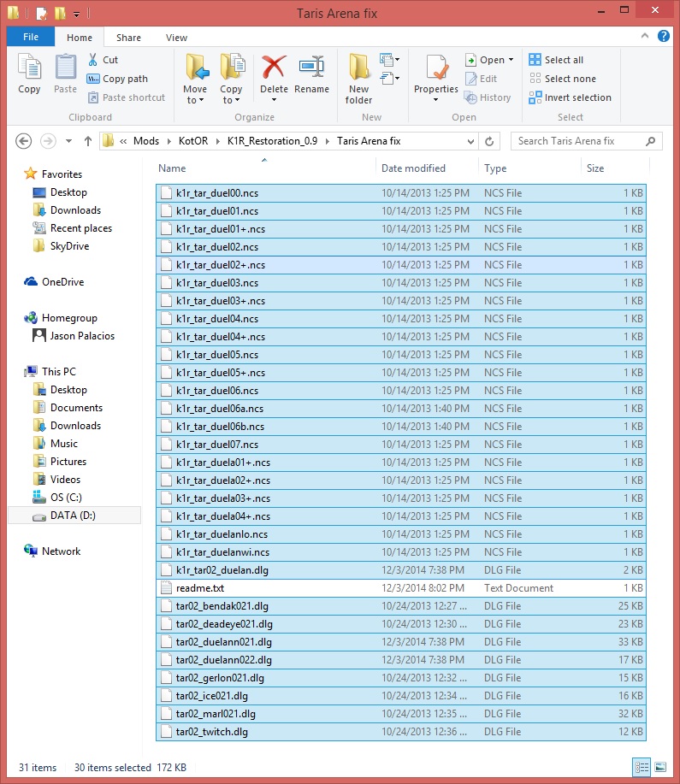Refresh the Taris Arena fix folder
This screenshot has width=680, height=784.
(489, 142)
